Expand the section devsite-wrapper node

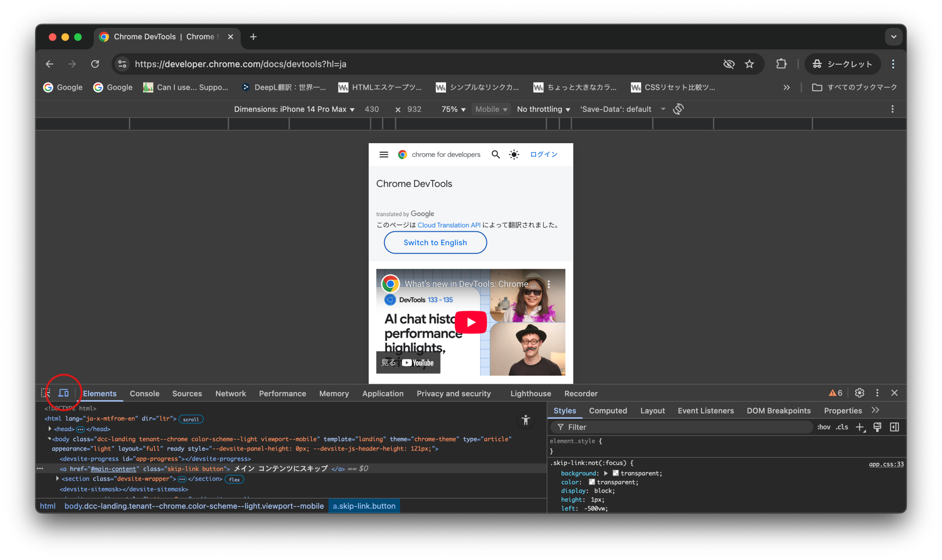57,478
